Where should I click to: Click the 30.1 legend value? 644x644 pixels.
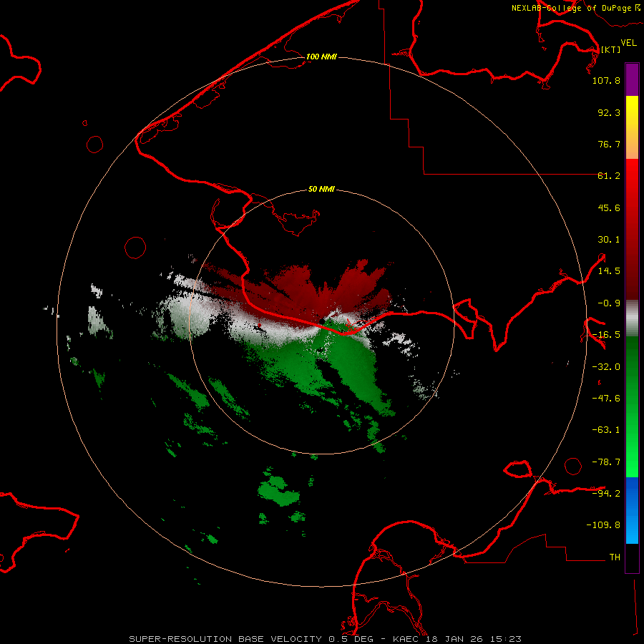(609, 240)
